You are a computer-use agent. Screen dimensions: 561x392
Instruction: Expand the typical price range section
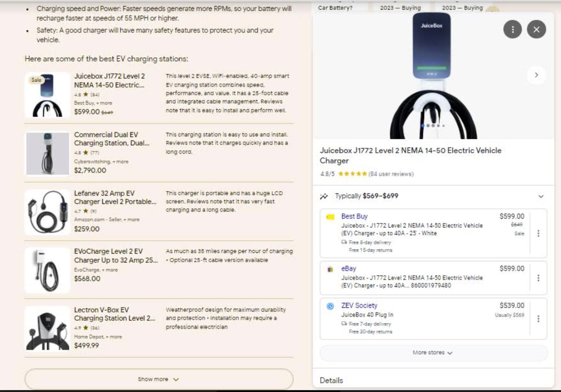click(541, 196)
